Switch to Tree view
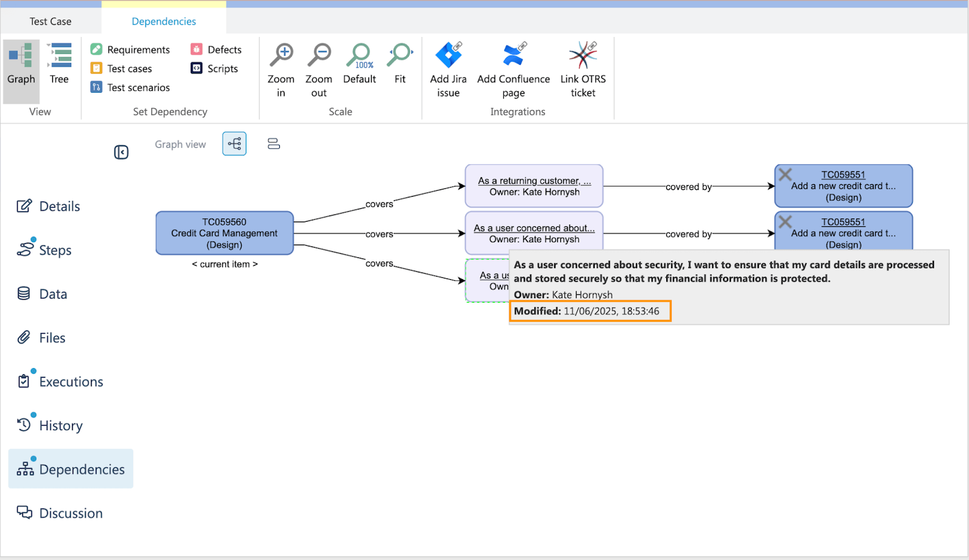The height and width of the screenshot is (560, 969). [59, 64]
